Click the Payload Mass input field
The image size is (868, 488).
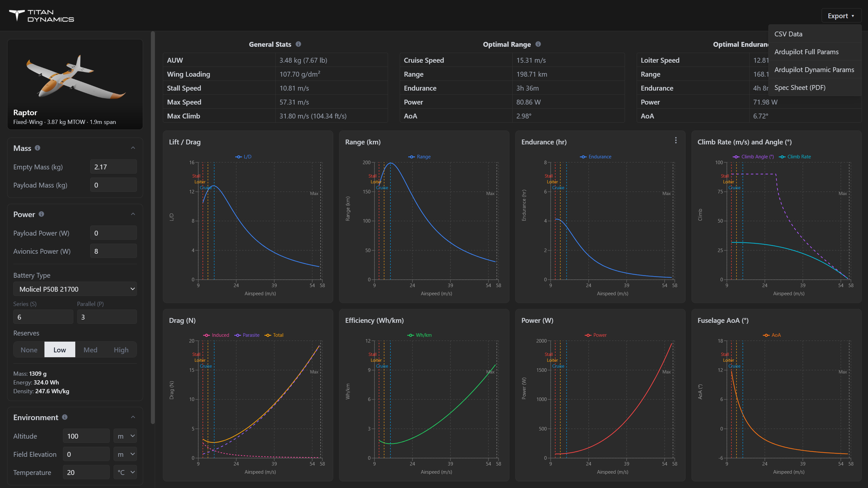[x=113, y=185]
